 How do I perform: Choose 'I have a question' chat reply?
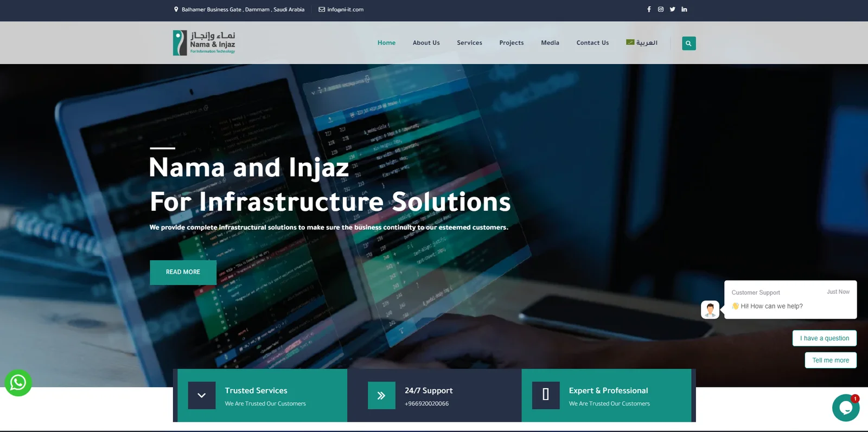824,338
